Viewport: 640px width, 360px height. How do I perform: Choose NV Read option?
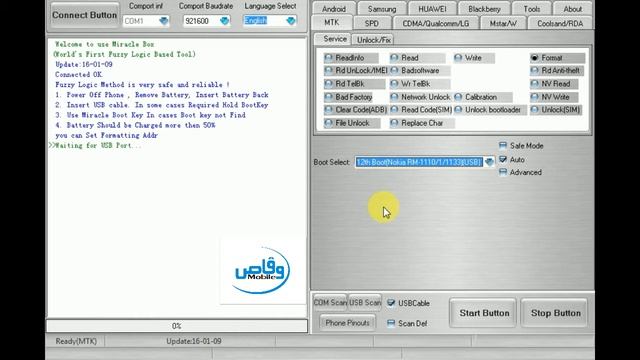tap(554, 84)
